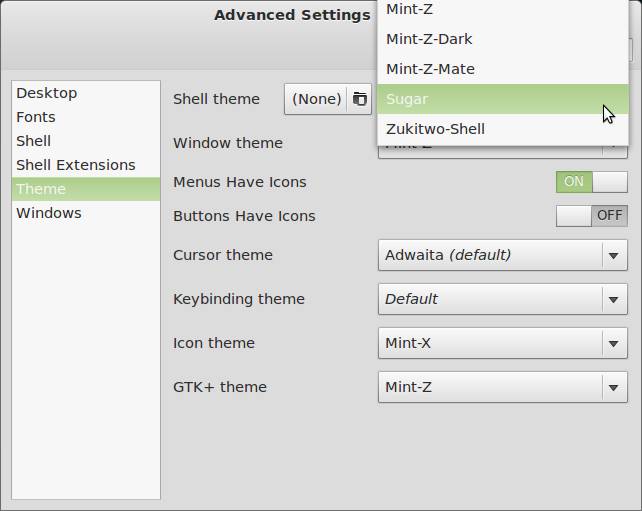The image size is (642, 511).
Task: Select the Theme section in sidebar
Action: (86, 189)
